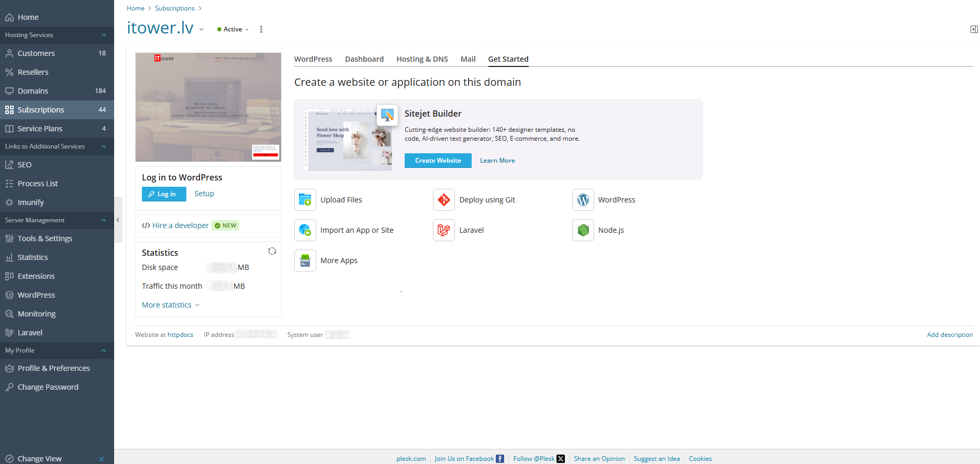Switch to the Dashboard tab
This screenshot has height=464, width=980.
pos(364,59)
